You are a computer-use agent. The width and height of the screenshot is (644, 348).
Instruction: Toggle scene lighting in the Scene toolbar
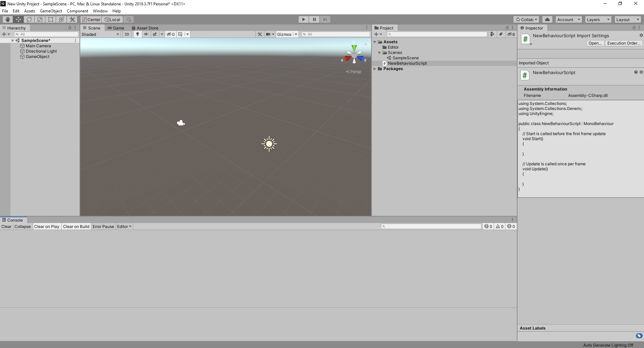pyautogui.click(x=137, y=34)
